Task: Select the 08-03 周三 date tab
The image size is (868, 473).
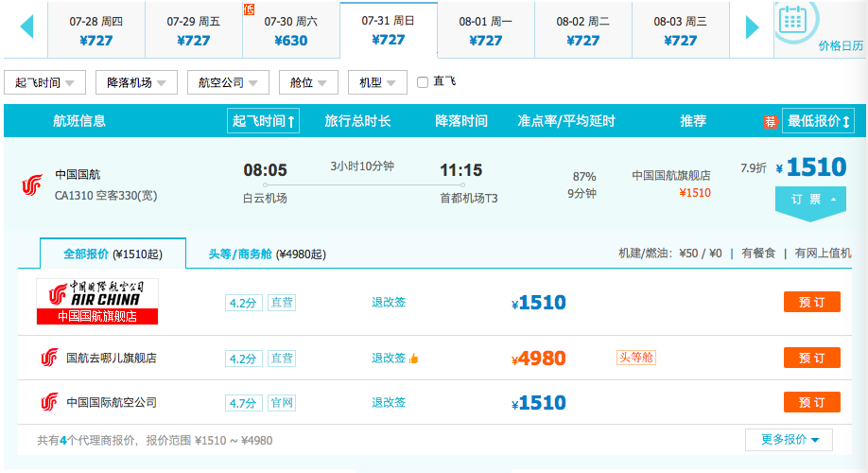Action: (x=681, y=30)
